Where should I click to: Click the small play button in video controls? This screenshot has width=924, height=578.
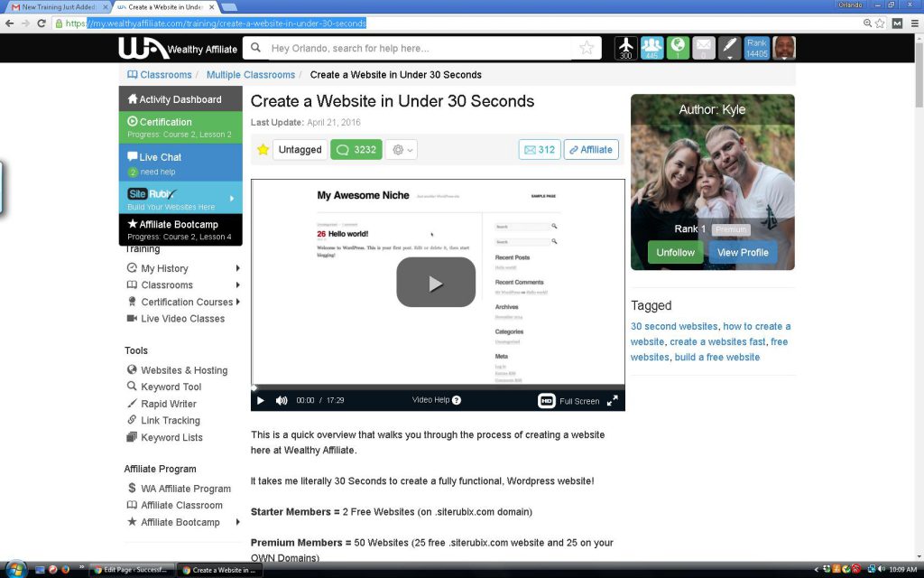(x=261, y=400)
